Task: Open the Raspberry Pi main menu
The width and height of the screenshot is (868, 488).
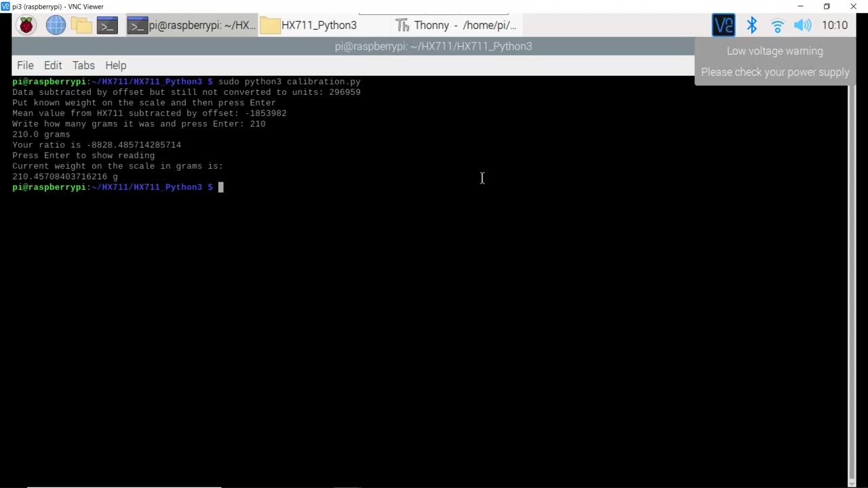Action: (26, 26)
